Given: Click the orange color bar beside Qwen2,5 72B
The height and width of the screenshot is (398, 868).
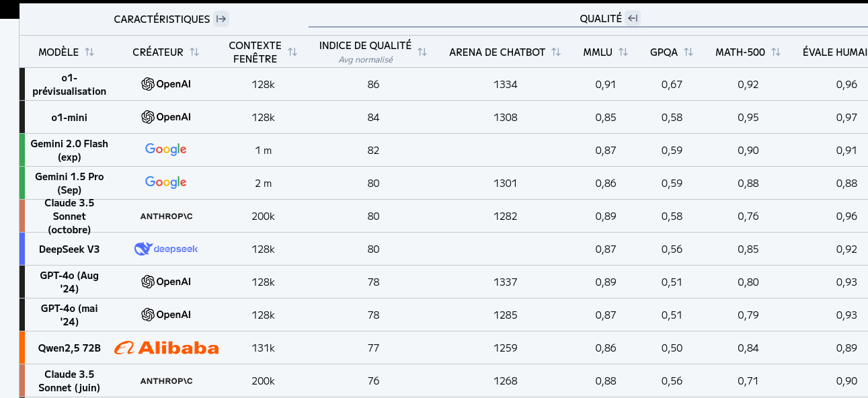Looking at the screenshot, I should coord(22,348).
